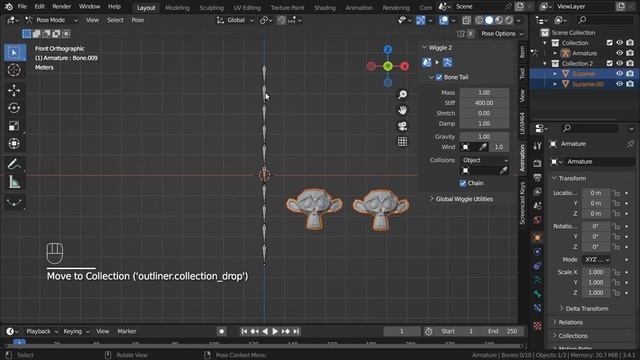Click the current frame number field
This screenshot has height=360, width=640.
402,331
